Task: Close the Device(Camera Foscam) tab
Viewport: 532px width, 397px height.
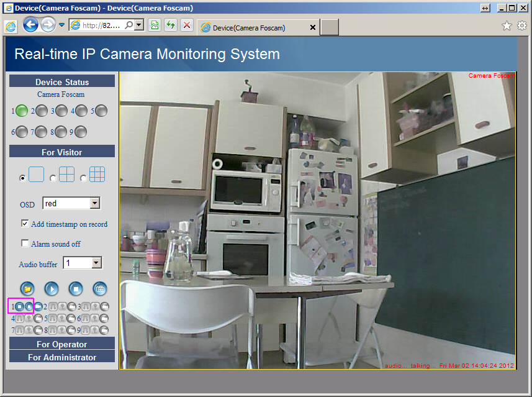Action: pos(313,27)
